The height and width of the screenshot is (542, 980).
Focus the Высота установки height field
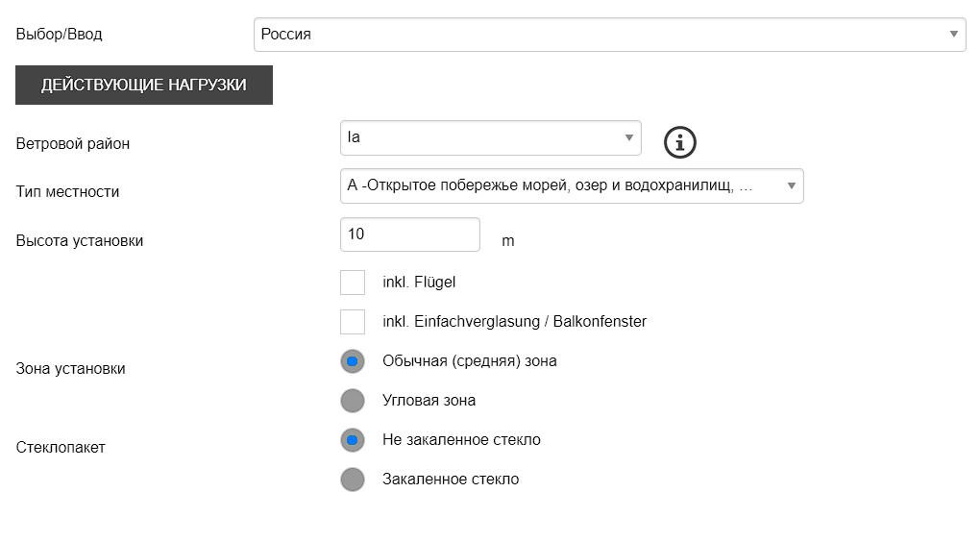410,234
